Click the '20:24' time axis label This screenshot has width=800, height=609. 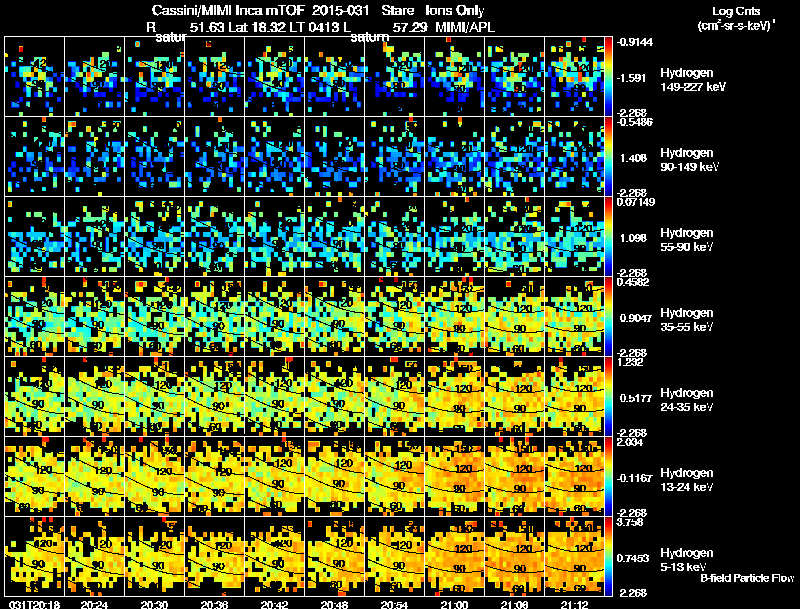tap(94, 604)
